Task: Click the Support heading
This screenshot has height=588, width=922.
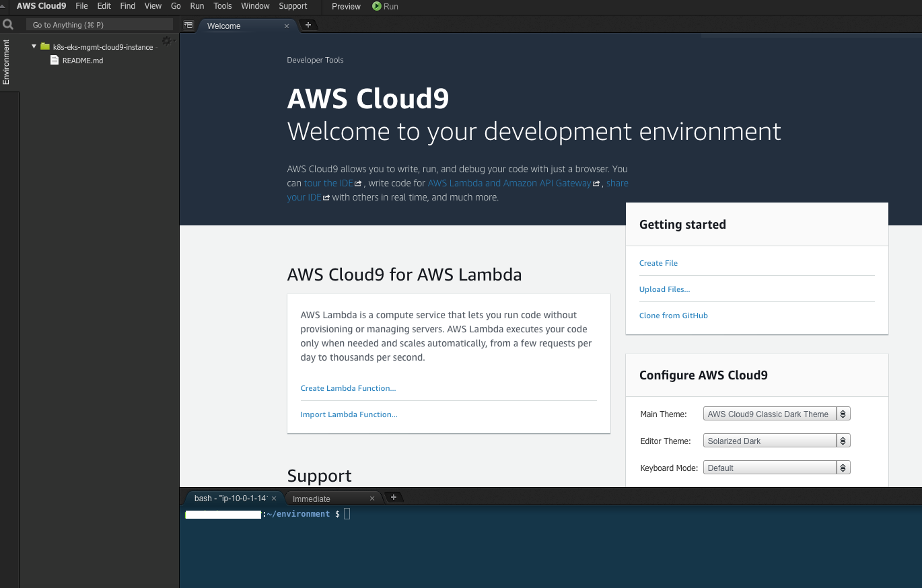Action: point(319,476)
